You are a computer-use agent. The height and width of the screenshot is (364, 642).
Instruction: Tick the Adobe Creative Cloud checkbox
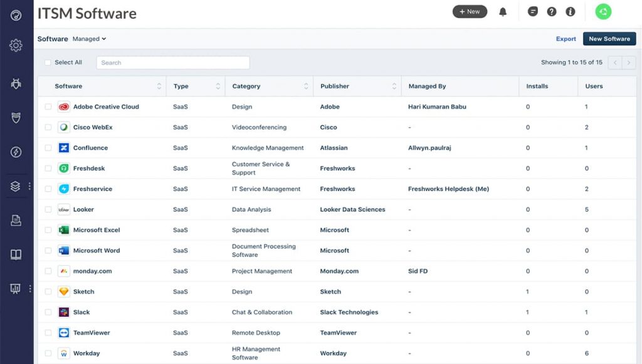point(48,107)
